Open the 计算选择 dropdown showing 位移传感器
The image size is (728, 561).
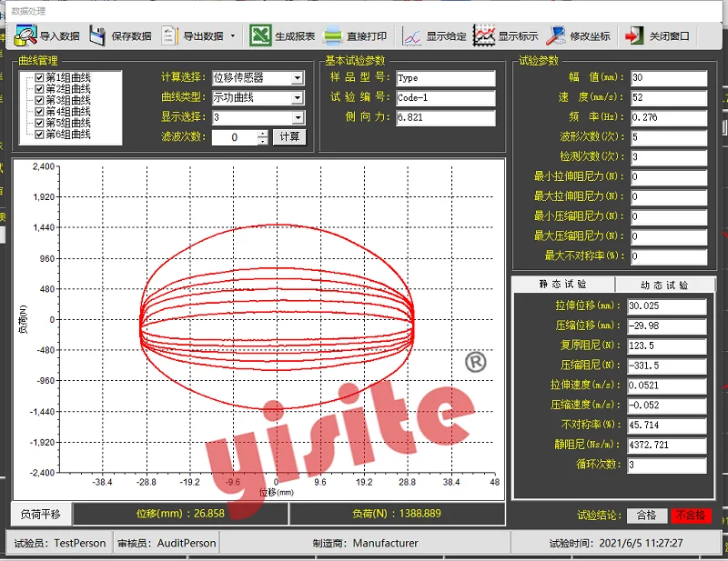[x=298, y=78]
